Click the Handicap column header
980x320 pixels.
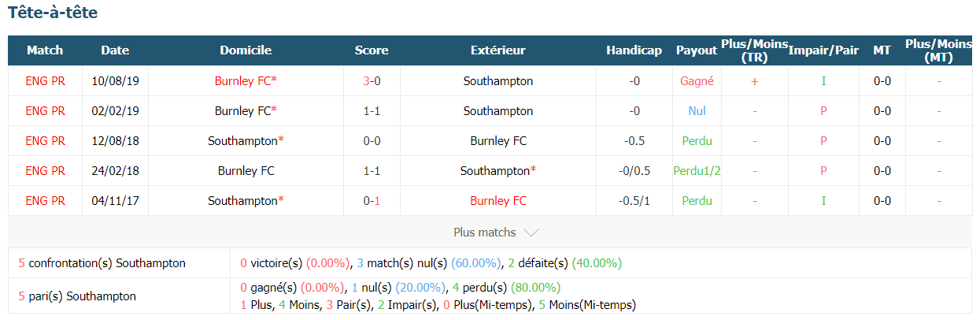[x=634, y=50]
